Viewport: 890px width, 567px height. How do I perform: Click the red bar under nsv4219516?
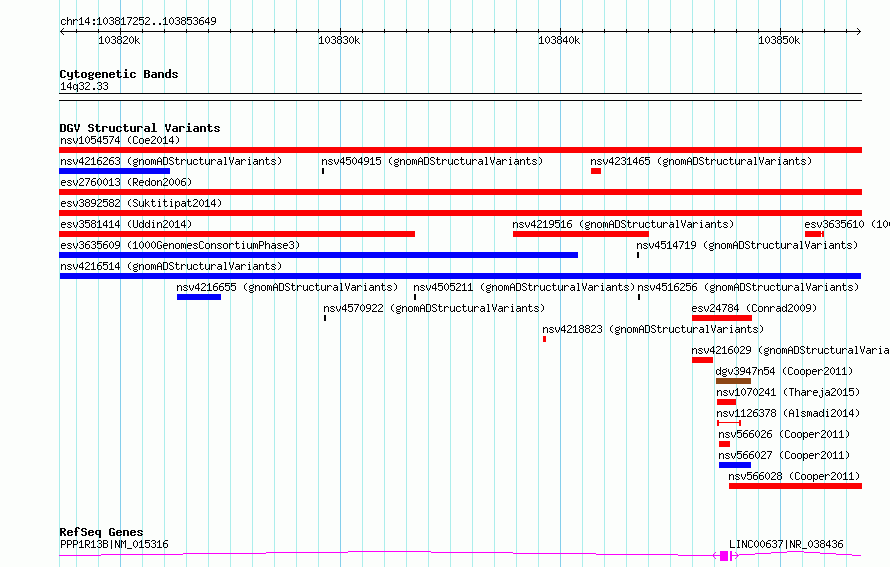click(581, 234)
